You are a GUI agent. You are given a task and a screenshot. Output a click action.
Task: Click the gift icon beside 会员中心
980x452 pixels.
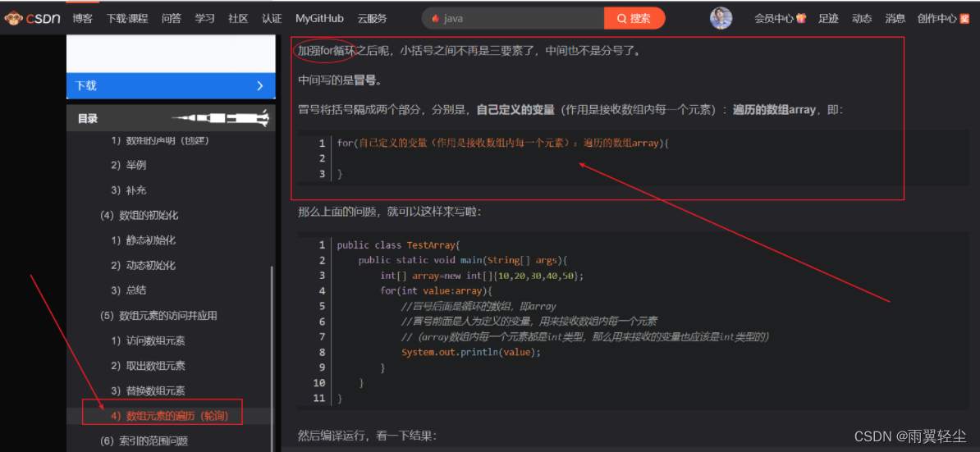pyautogui.click(x=801, y=17)
